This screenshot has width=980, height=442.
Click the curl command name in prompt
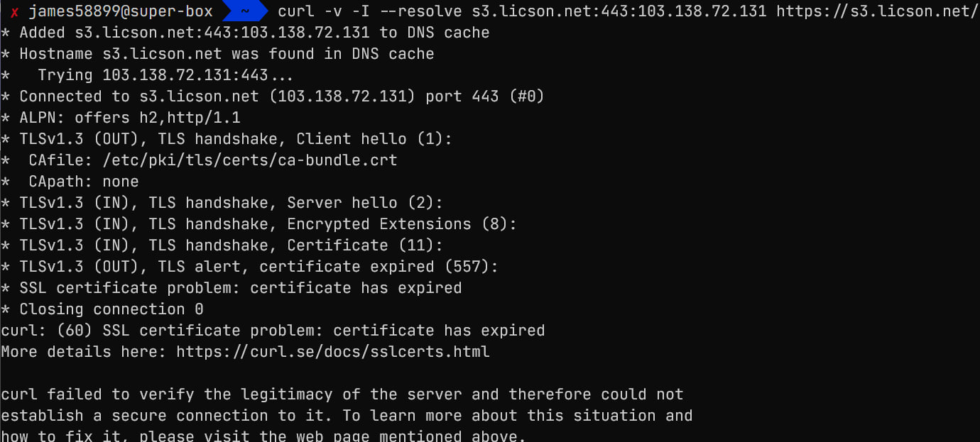tap(296, 11)
